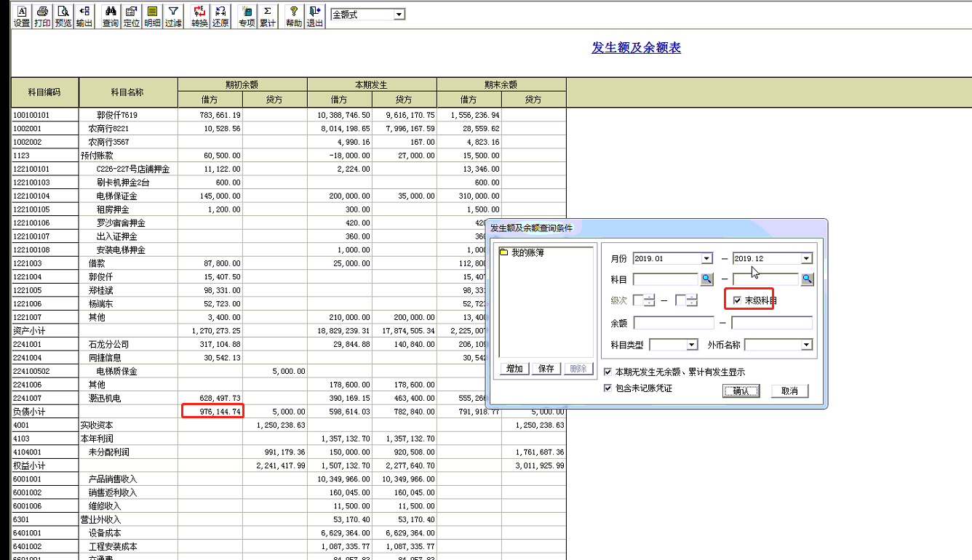Click the 本期发生 column group header
The image size is (972, 560).
[372, 84]
